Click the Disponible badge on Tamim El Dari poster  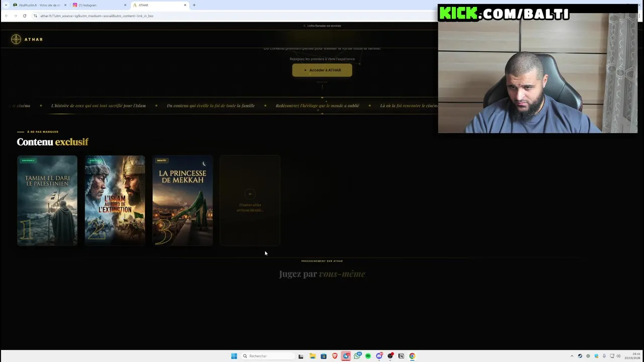(28, 160)
